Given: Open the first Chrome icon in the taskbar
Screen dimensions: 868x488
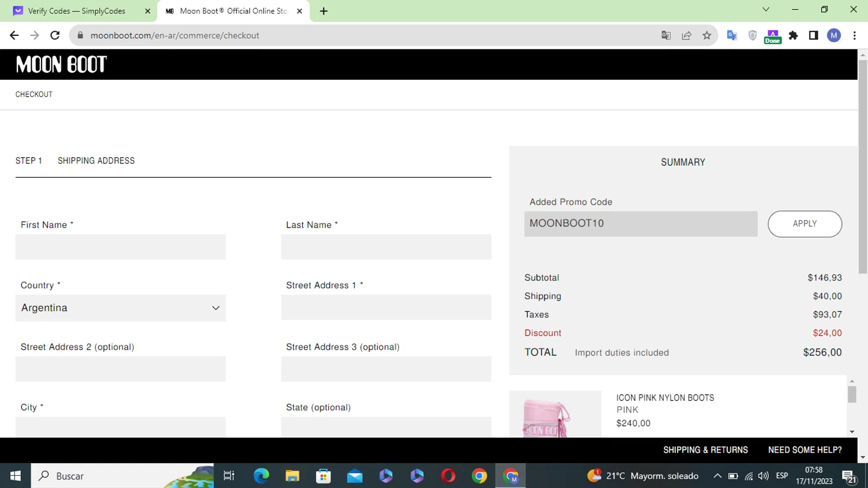Looking at the screenshot, I should point(480,476).
